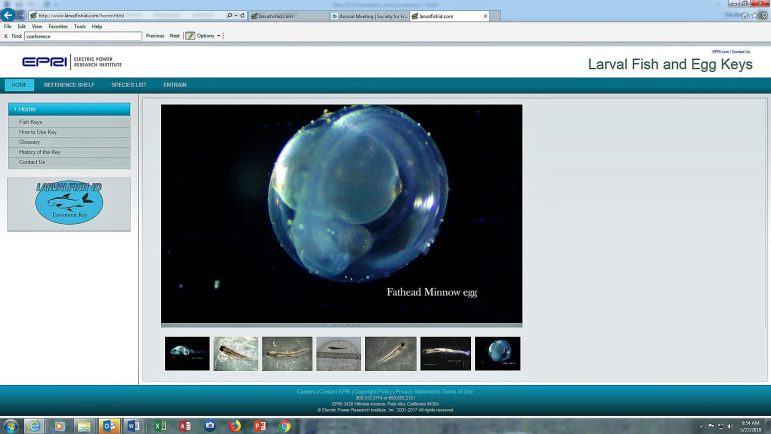Click the Find text input field
The width and height of the screenshot is (771, 434).
pyautogui.click(x=83, y=36)
